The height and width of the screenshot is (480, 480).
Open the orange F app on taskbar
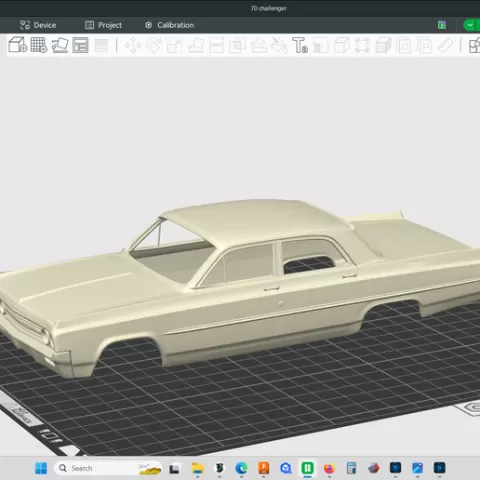tap(264, 468)
